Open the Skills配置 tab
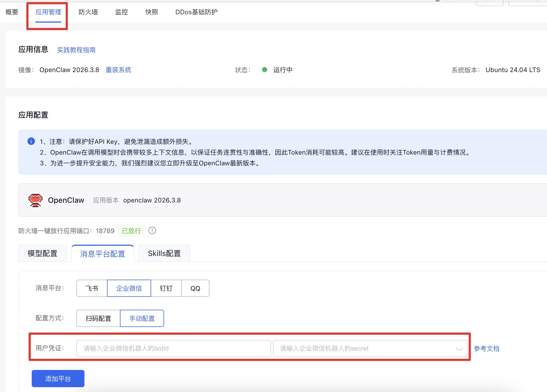547x392 pixels. (164, 253)
